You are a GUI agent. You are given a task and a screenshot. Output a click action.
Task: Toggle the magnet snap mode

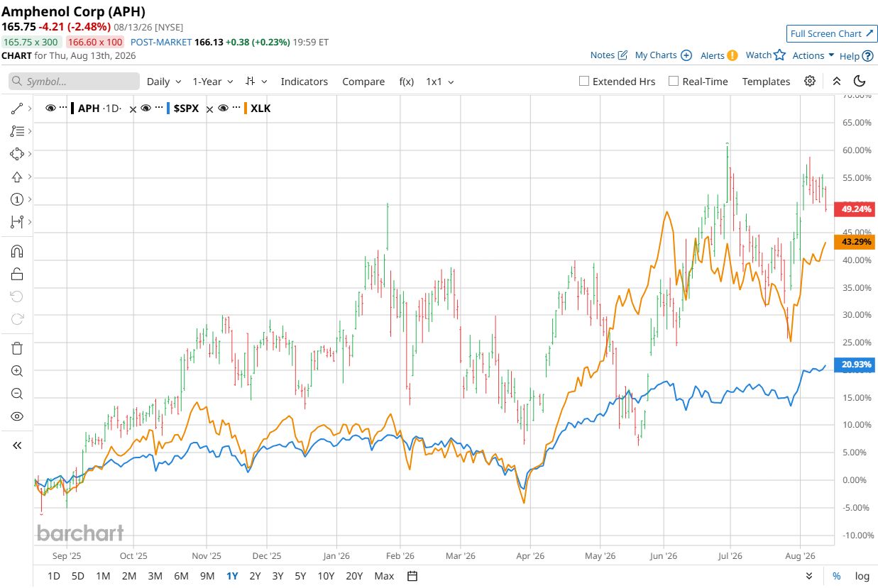coord(17,251)
